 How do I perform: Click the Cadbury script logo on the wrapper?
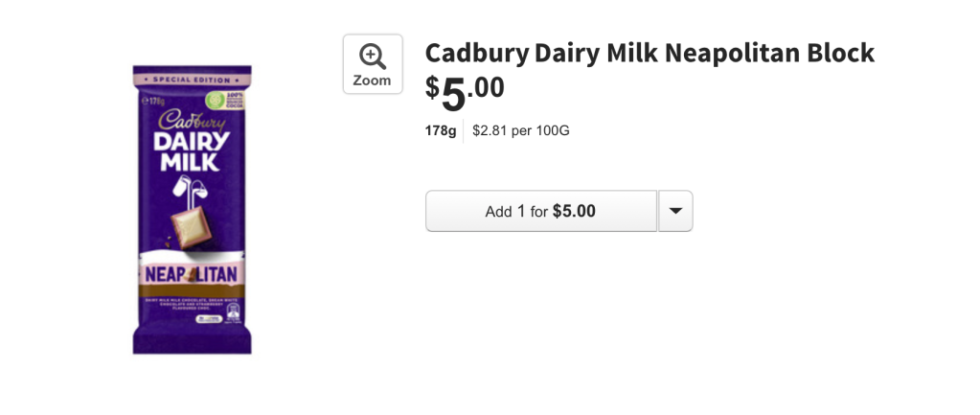click(x=192, y=120)
